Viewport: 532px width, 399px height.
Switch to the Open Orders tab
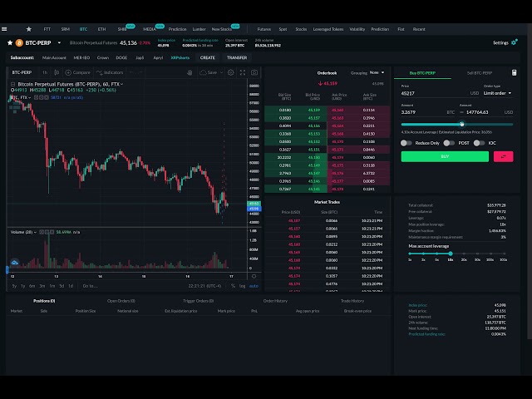click(121, 301)
